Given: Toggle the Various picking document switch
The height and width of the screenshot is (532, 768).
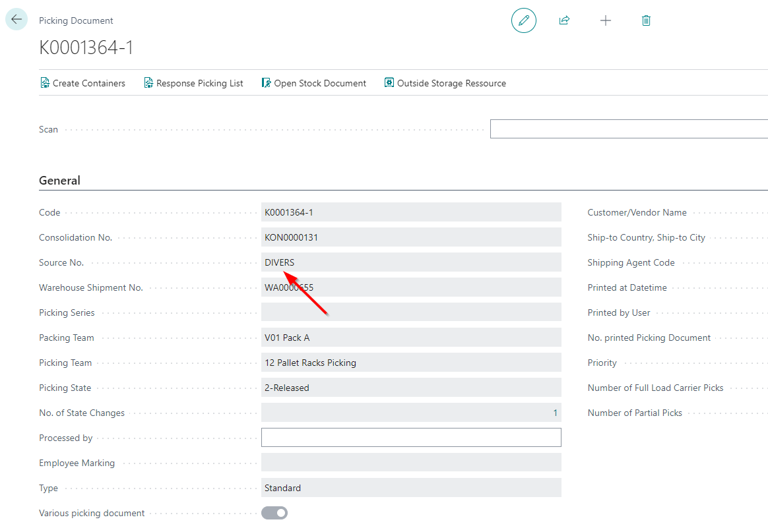Looking at the screenshot, I should pos(274,513).
